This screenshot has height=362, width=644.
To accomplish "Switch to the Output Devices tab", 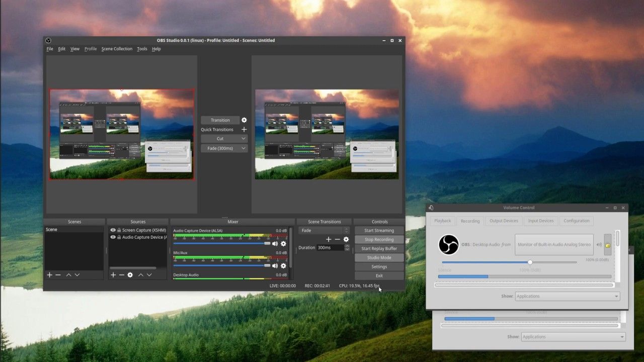I will pyautogui.click(x=504, y=221).
